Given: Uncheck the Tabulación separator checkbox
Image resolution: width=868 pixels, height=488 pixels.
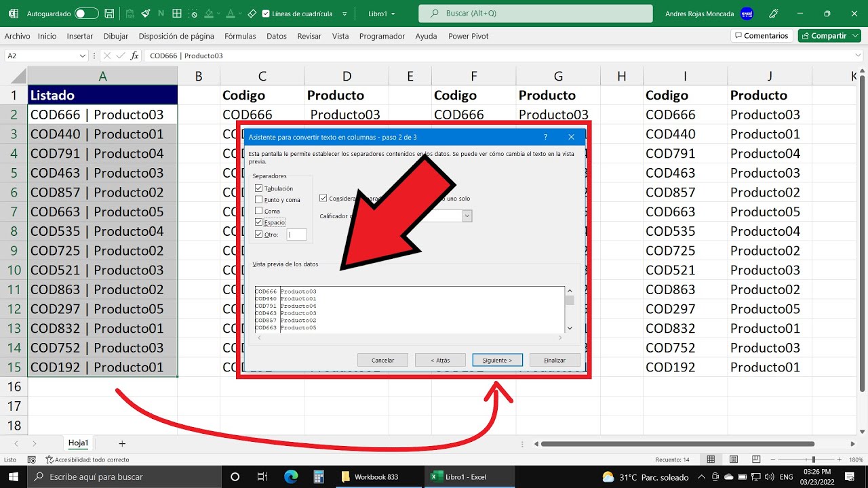Looking at the screenshot, I should point(258,188).
